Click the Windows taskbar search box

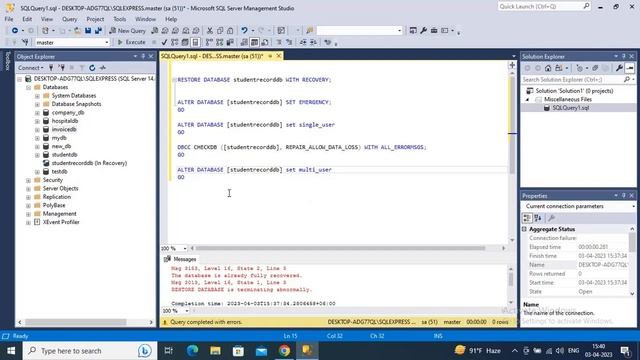coord(90,351)
